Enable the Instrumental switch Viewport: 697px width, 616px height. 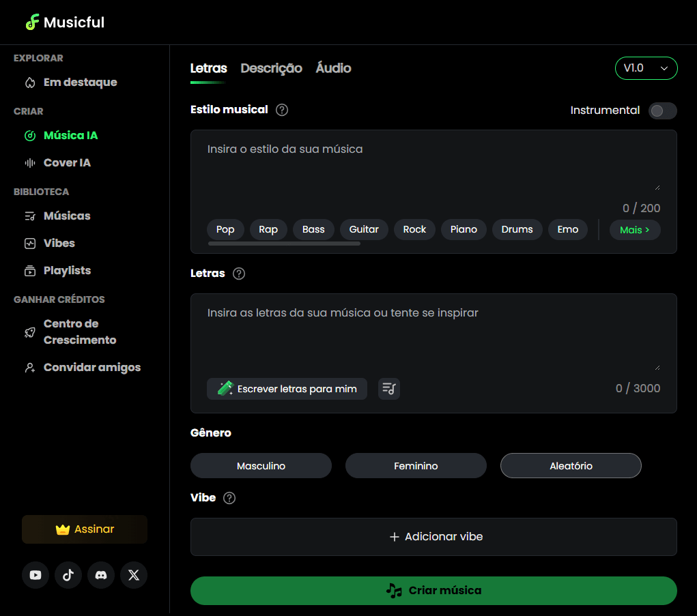coord(662,111)
